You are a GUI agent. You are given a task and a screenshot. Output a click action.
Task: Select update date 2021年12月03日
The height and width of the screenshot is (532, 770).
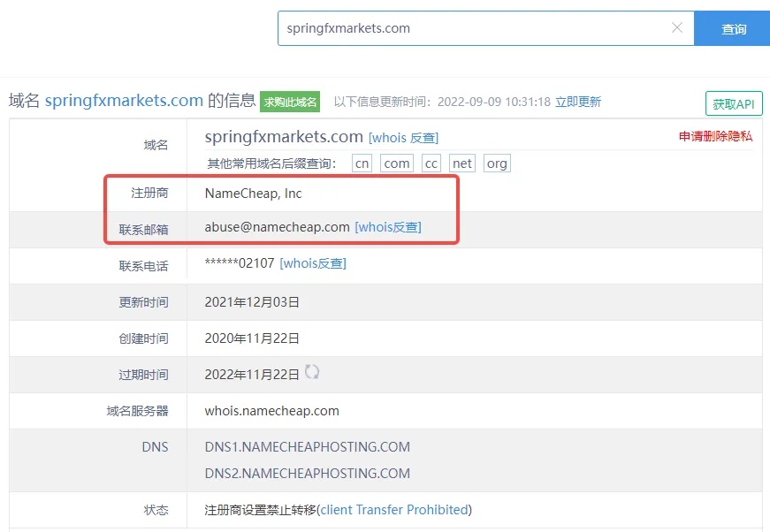(252, 302)
